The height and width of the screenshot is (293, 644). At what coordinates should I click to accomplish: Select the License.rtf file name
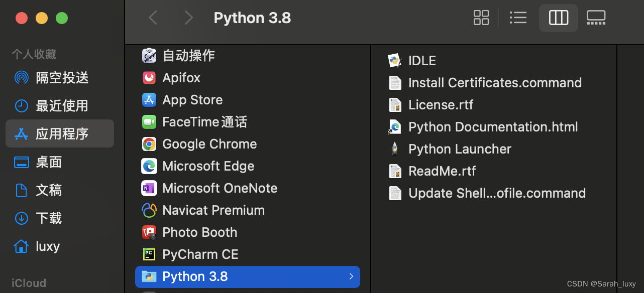click(441, 105)
